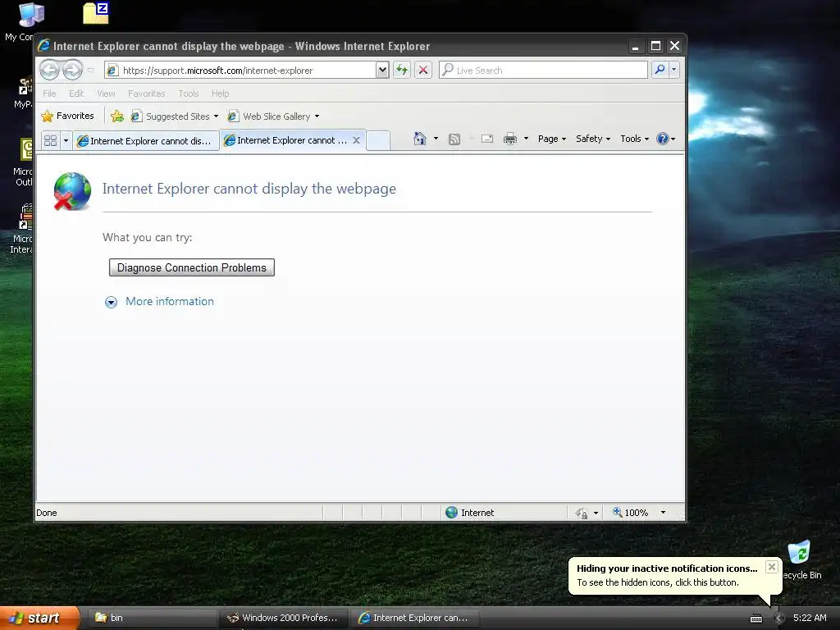The image size is (840, 630).
Task: Open the Edit menu
Action: (x=76, y=94)
